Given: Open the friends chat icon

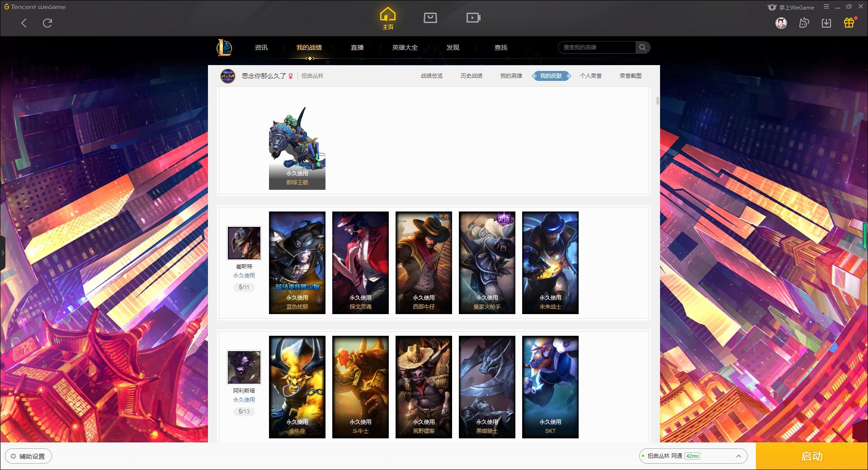Looking at the screenshot, I should click(804, 23).
